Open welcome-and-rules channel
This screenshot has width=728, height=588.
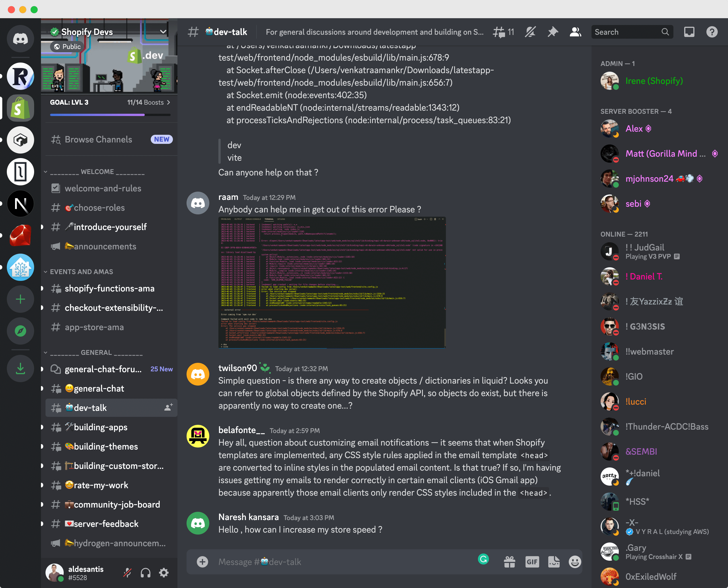(x=111, y=188)
